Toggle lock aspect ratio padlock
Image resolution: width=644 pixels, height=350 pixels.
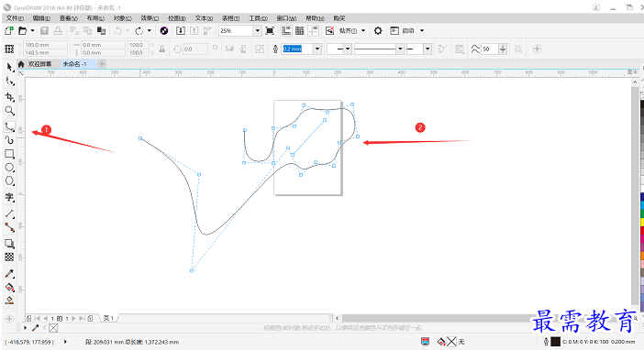click(x=162, y=49)
